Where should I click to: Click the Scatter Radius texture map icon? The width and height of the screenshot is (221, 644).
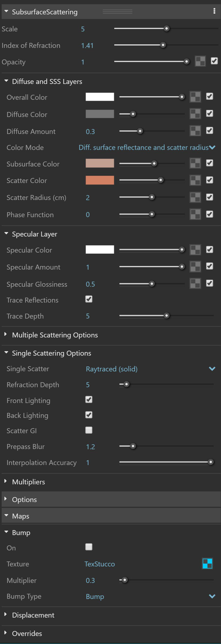[195, 197]
